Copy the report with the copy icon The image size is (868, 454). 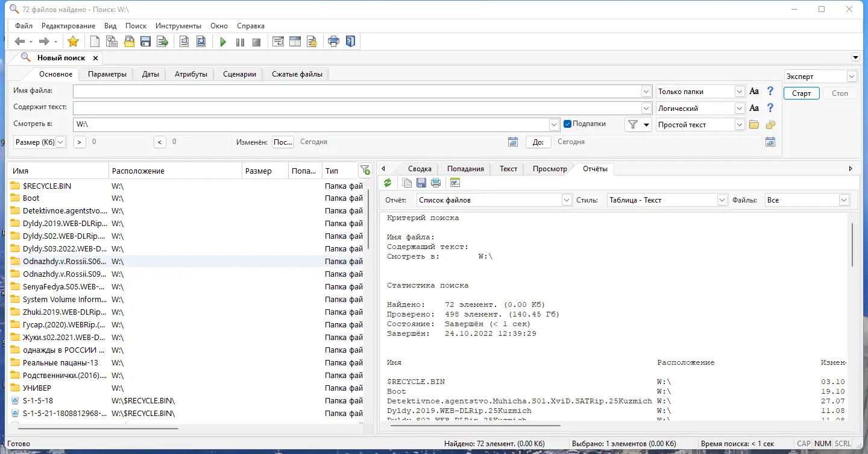tap(407, 183)
